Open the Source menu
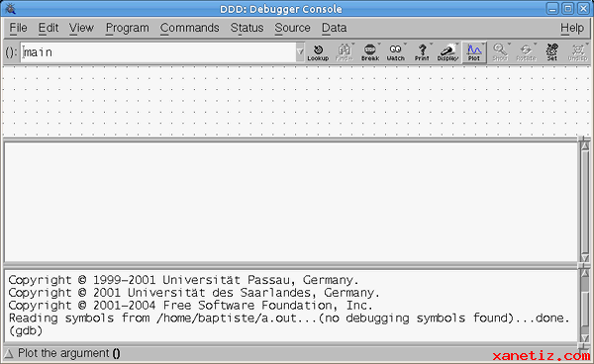The image size is (594, 364). (292, 28)
